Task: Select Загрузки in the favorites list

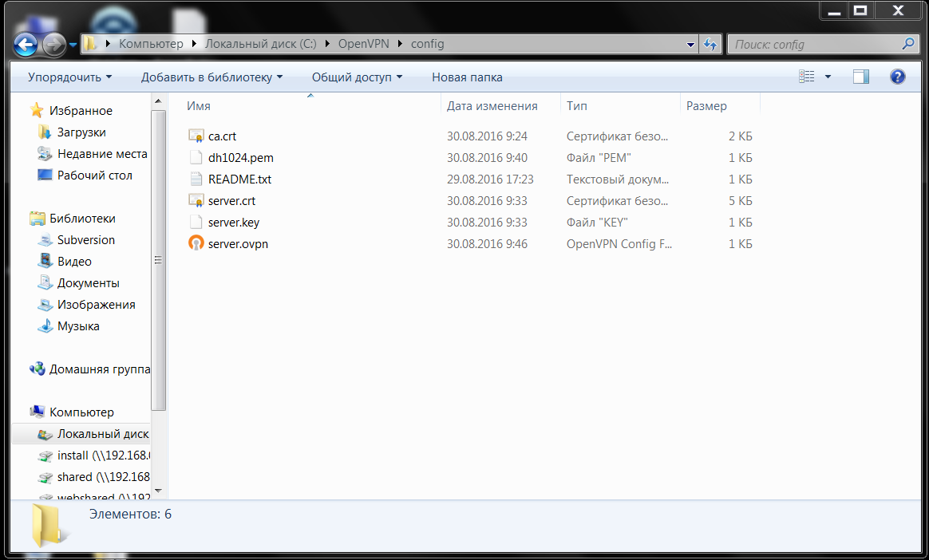Action: point(81,132)
